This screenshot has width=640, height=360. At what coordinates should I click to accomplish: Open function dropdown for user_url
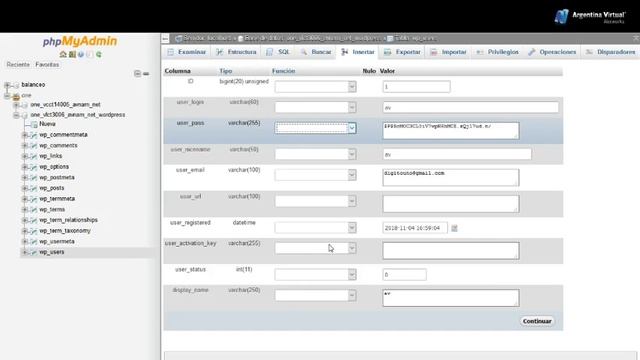pyautogui.click(x=316, y=201)
